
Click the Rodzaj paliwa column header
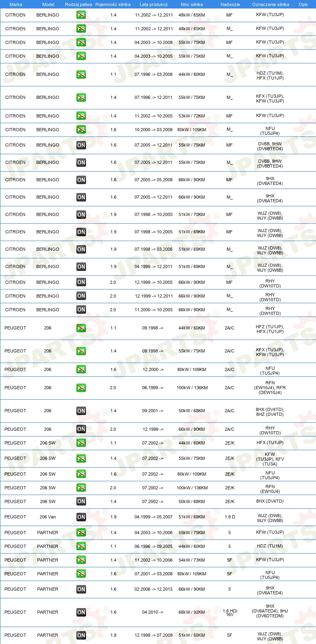point(78,4)
